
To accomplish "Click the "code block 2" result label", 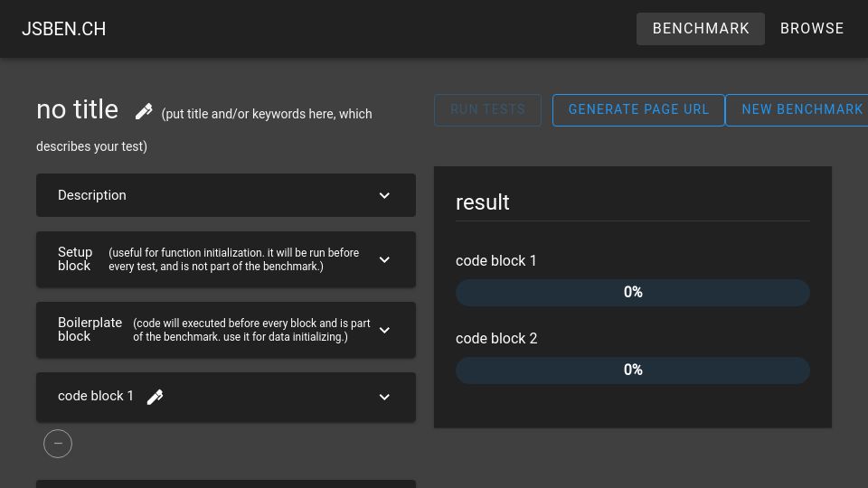I will click(496, 338).
